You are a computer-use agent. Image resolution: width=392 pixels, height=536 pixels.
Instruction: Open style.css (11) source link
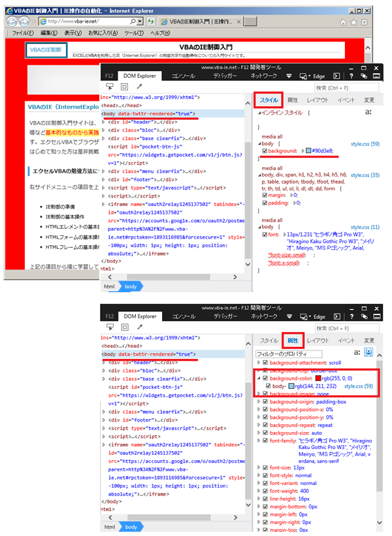pos(365,227)
